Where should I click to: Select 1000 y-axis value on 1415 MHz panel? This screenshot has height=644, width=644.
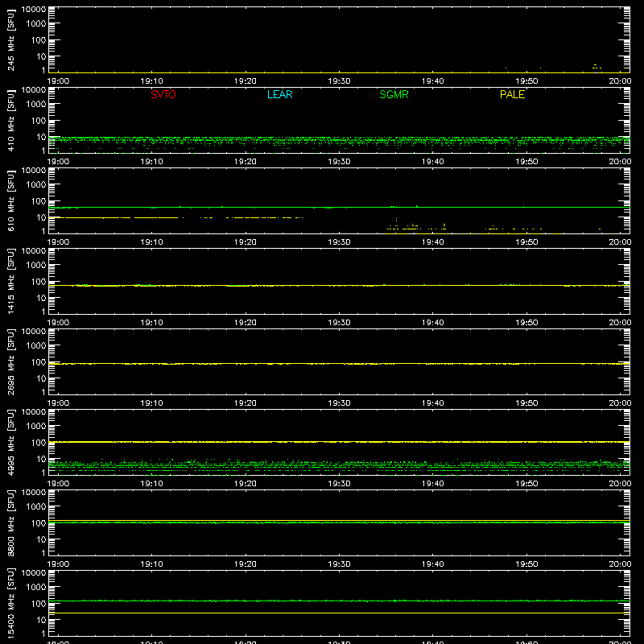pyautogui.click(x=36, y=265)
